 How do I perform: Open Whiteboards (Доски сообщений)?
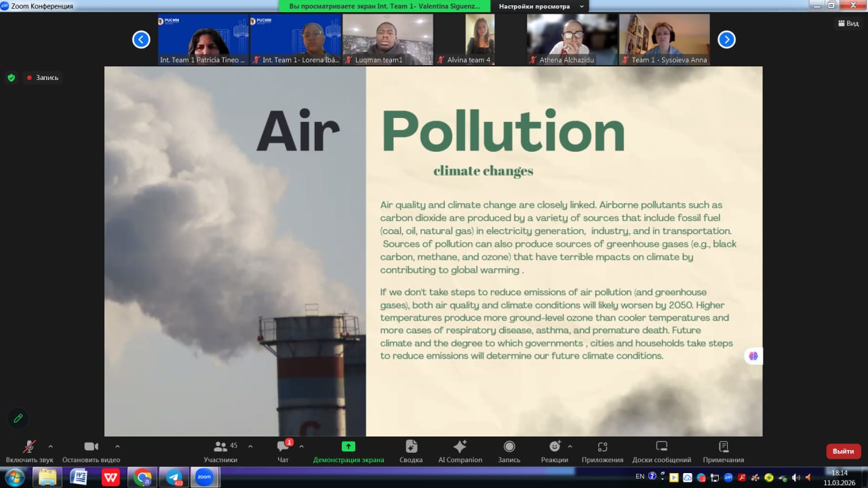pyautogui.click(x=661, y=451)
